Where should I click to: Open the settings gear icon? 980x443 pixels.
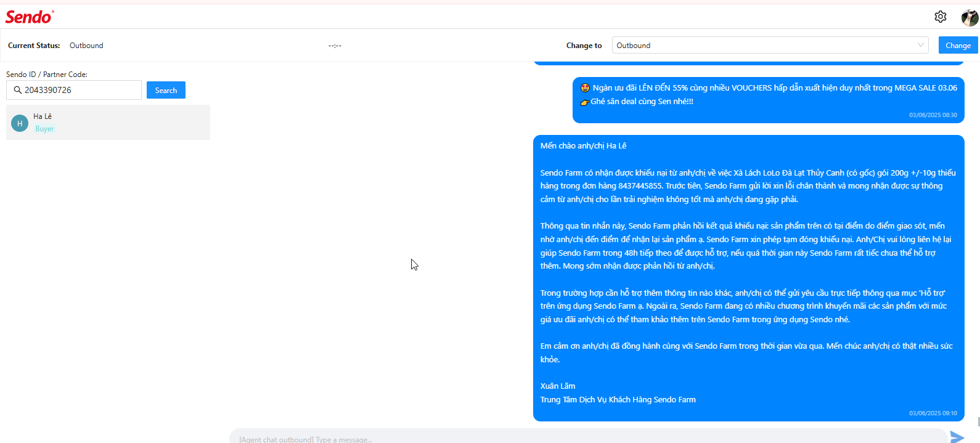tap(940, 17)
